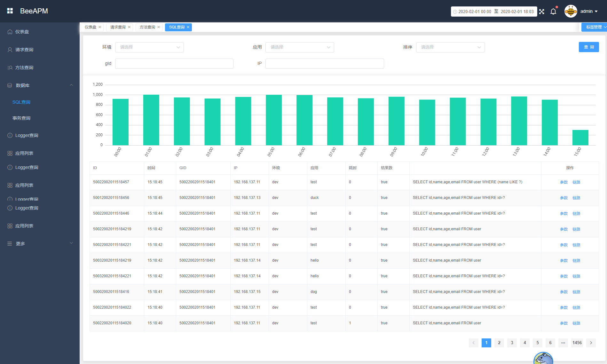Open 方法查询 in the sidebar
Image resolution: width=607 pixels, height=364 pixels.
tap(40, 67)
